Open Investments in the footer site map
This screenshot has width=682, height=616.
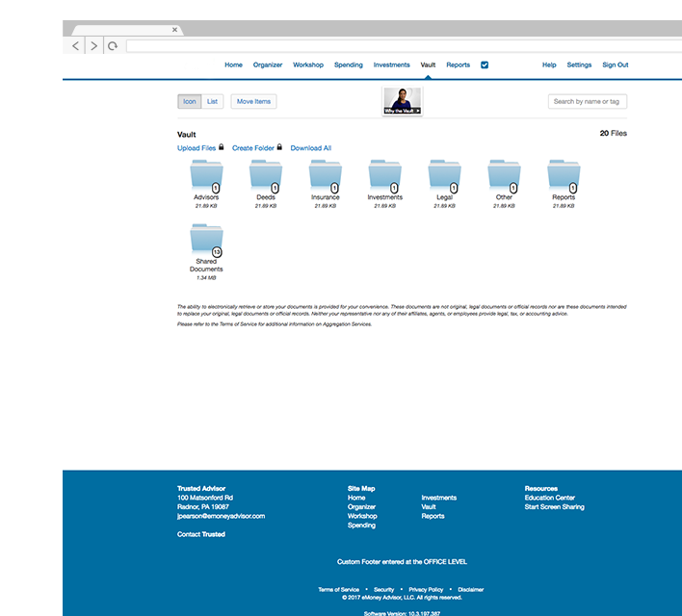click(439, 498)
